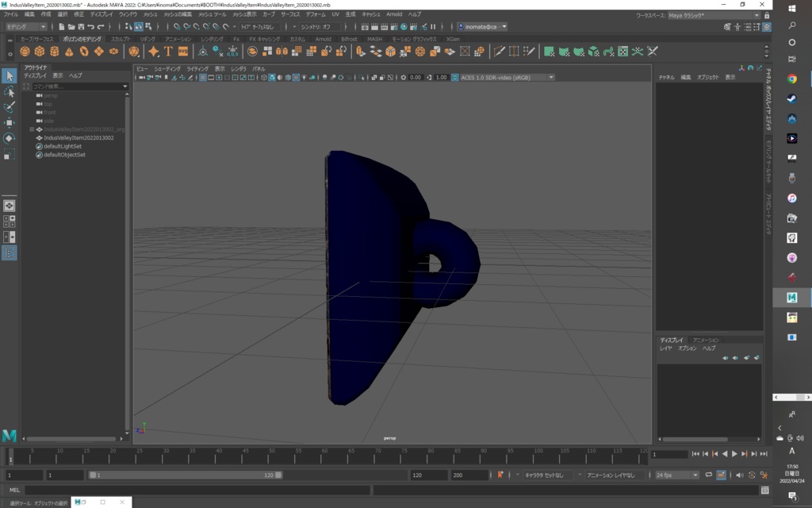This screenshot has width=812, height=508.
Task: Select the Type tool on the modeling shelf
Action: pos(167,51)
